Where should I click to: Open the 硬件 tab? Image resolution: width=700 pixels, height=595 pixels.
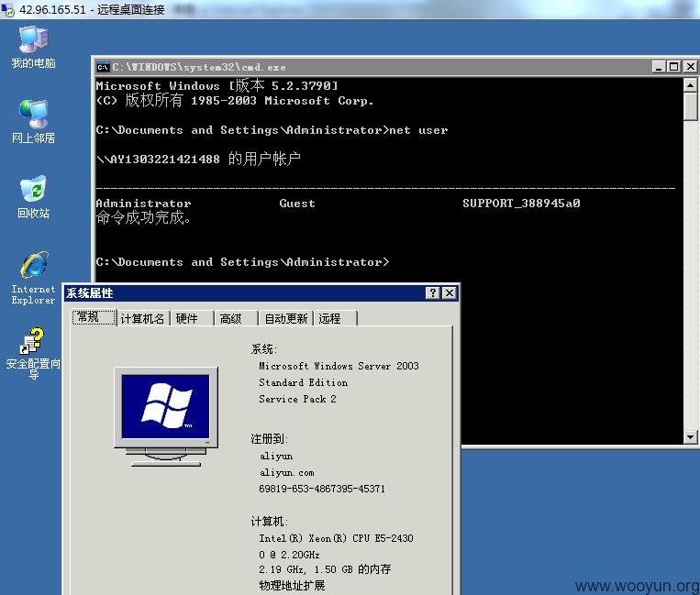coord(192,318)
